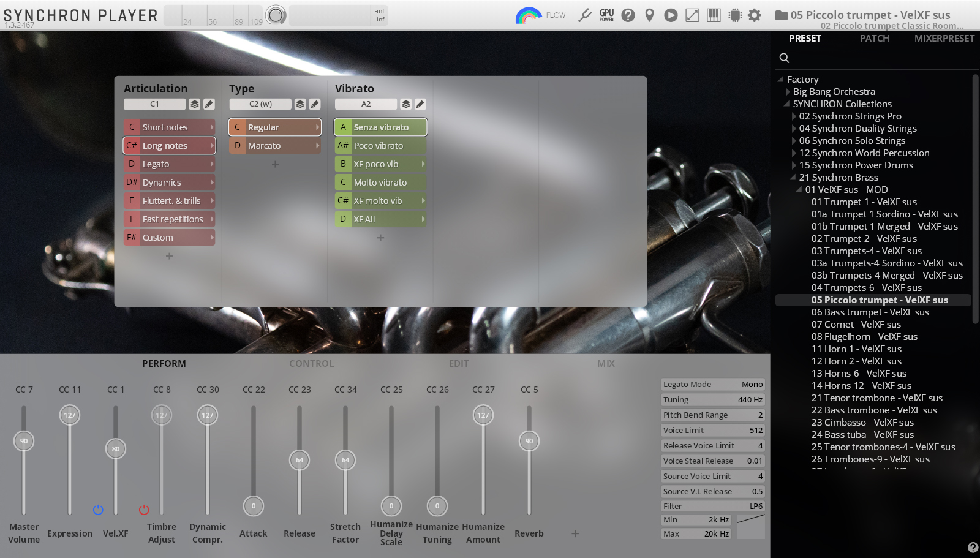Viewport: 980px width, 558px height.
Task: Select the Dynamics articulation
Action: [170, 183]
